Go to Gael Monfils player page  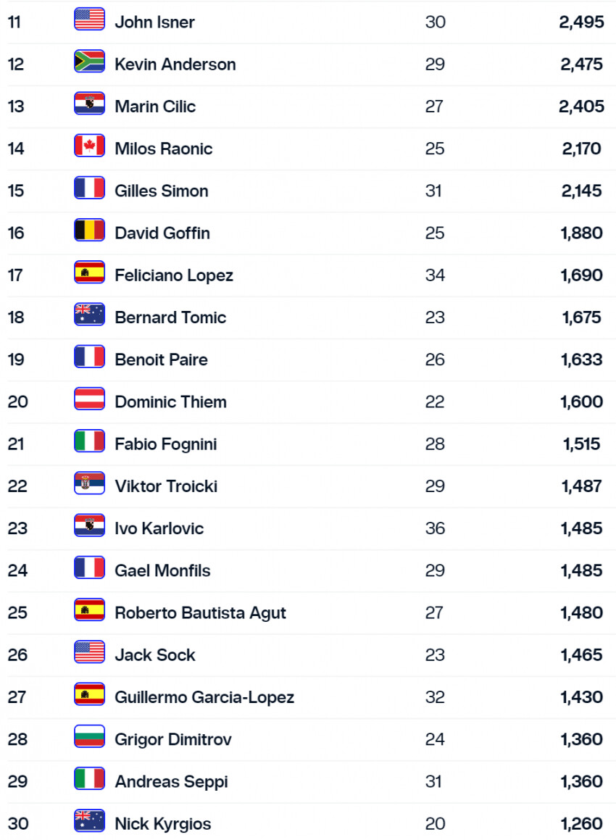pyautogui.click(x=162, y=571)
